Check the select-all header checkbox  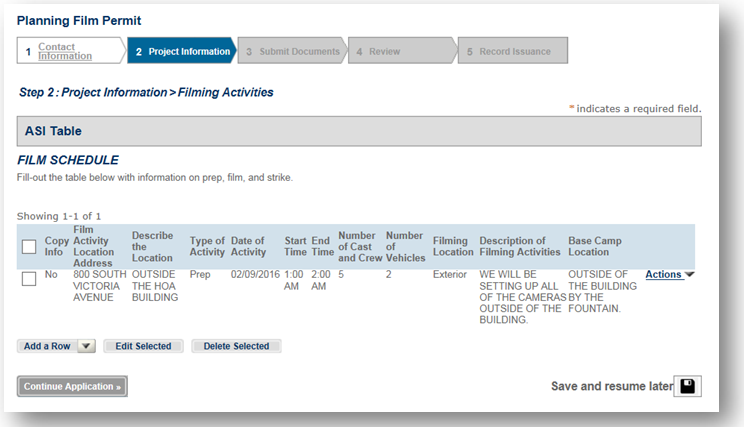[x=29, y=246]
